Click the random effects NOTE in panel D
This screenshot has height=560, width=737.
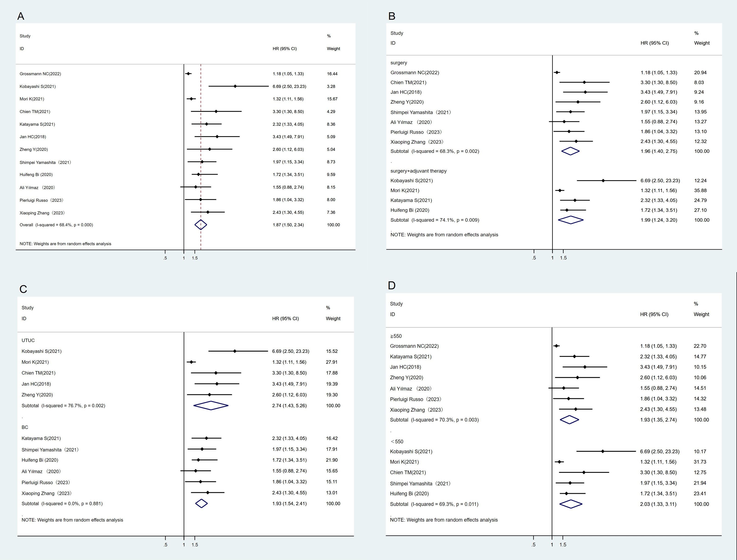click(444, 520)
